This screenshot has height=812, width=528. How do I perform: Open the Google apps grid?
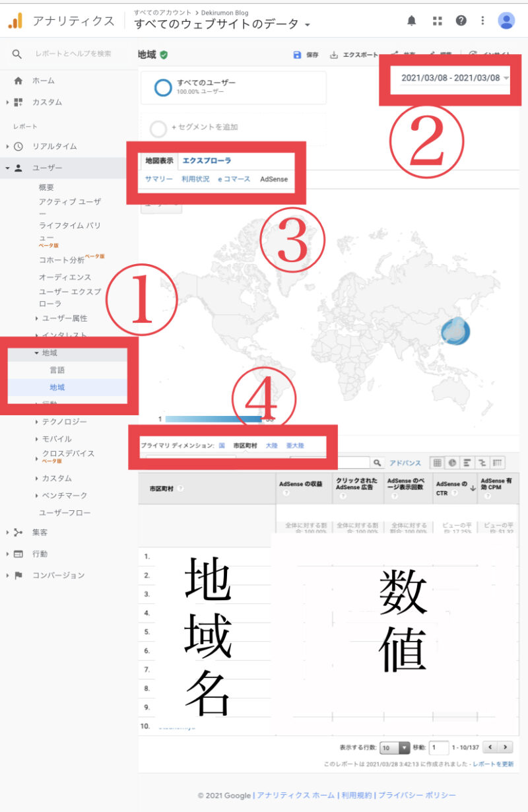pos(437,20)
